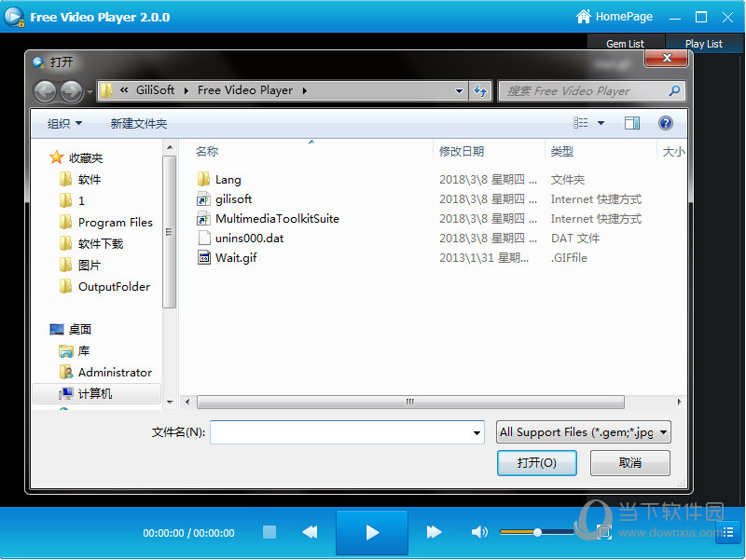Click the fullscreen icon next to volume
The image size is (746, 560).
(603, 532)
